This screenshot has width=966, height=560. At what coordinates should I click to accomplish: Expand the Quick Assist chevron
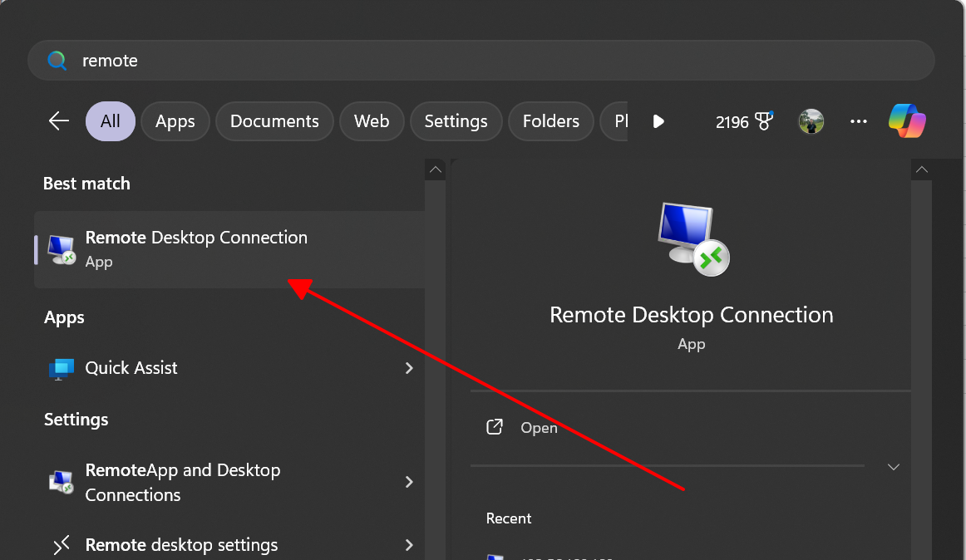[409, 368]
